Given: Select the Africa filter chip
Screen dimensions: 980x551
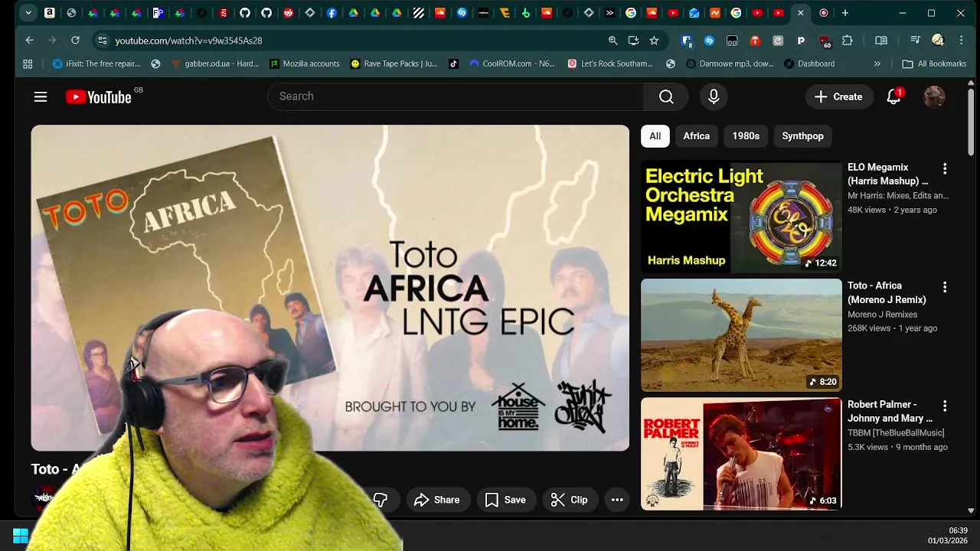Looking at the screenshot, I should [697, 136].
